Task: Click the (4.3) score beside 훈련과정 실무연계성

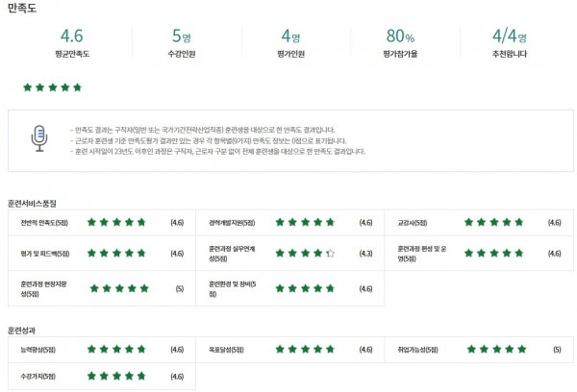Action: [x=365, y=254]
